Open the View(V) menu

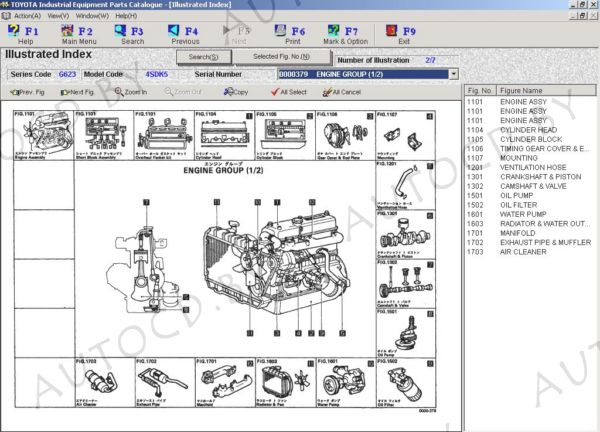[58, 16]
